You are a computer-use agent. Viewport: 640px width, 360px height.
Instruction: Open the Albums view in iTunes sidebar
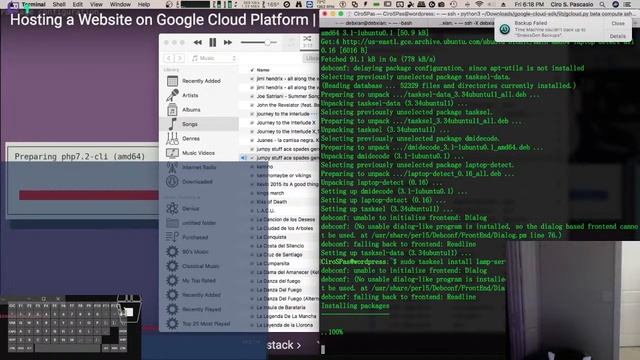click(x=191, y=109)
